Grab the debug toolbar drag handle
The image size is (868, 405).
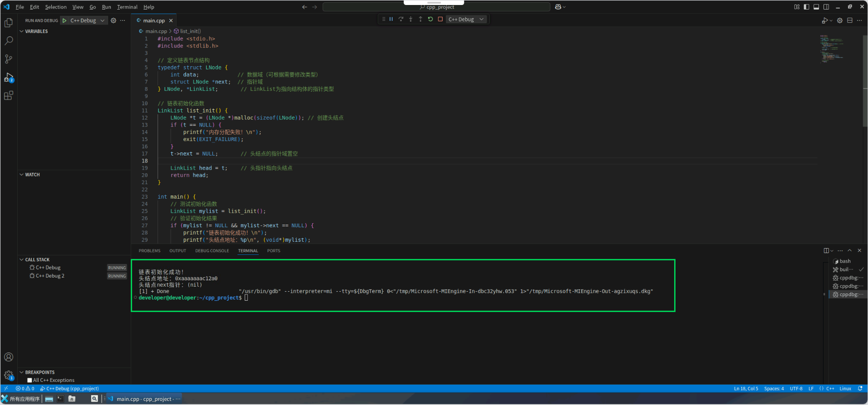coord(384,19)
